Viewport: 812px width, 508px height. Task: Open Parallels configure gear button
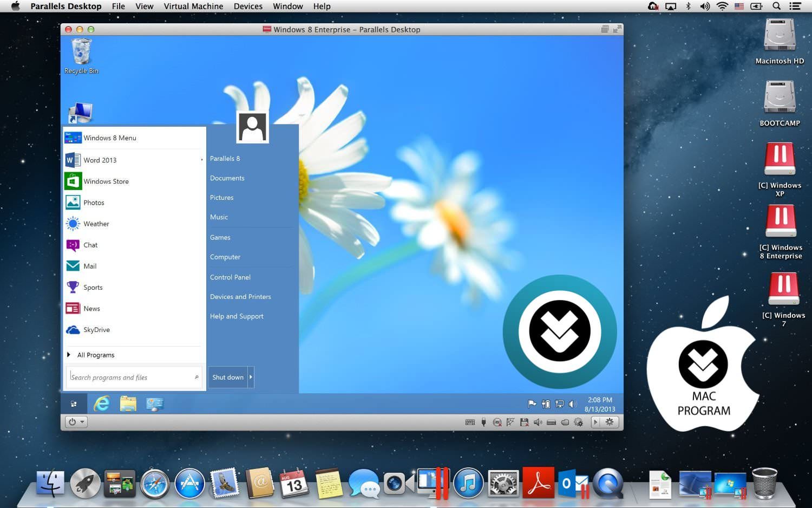pyautogui.click(x=610, y=422)
